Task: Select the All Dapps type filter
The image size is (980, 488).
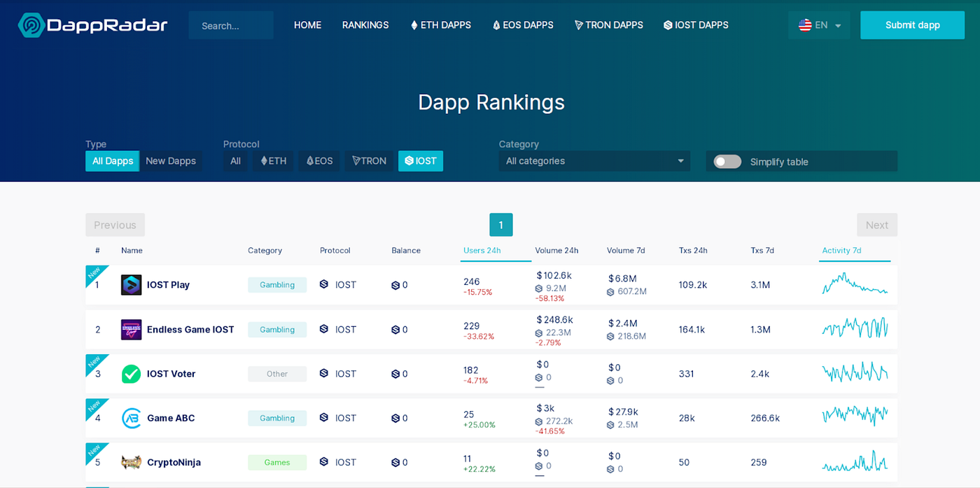Action: coord(113,161)
